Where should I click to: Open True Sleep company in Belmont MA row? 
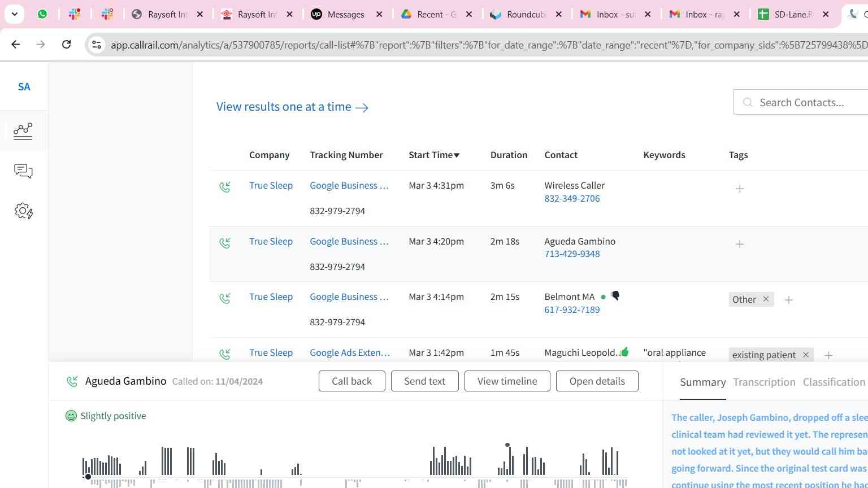(x=271, y=297)
